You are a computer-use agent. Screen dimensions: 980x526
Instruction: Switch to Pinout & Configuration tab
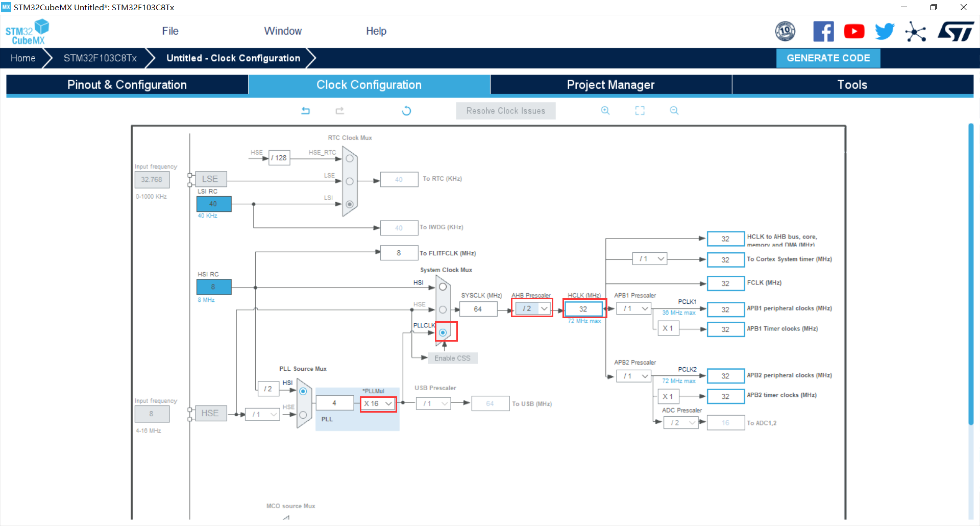tap(127, 85)
